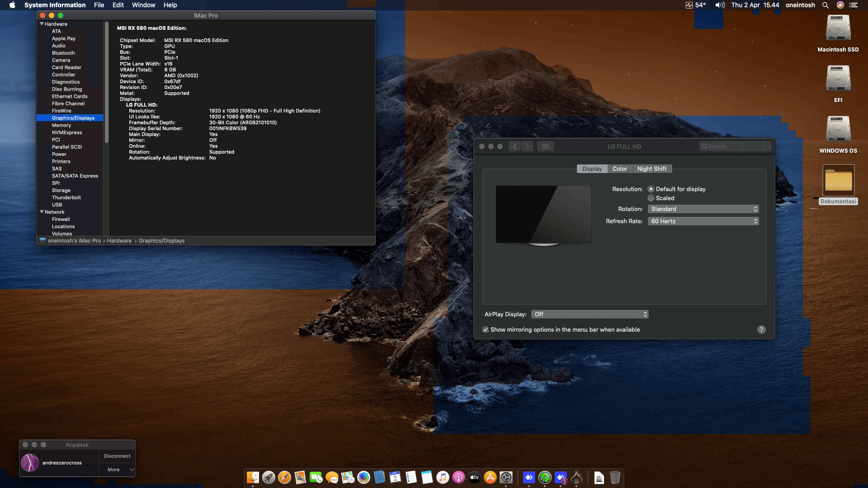Open the Help menu

[x=170, y=5]
